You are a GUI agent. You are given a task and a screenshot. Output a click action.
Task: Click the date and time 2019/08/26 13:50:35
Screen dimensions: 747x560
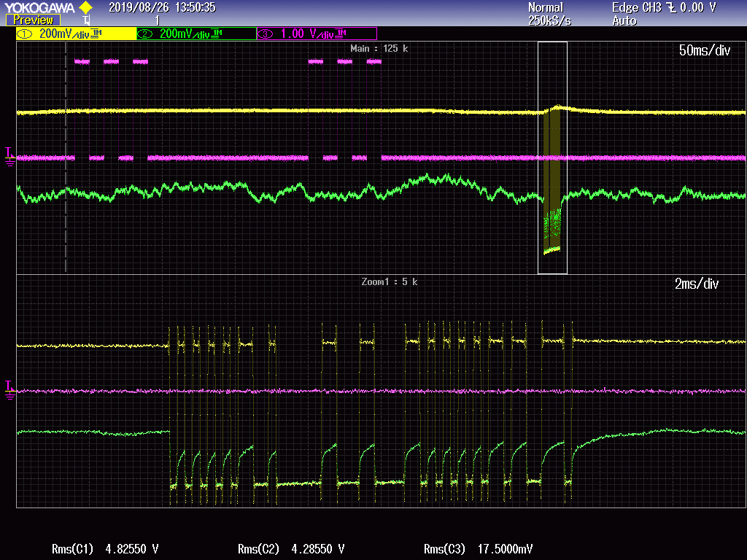(162, 7)
